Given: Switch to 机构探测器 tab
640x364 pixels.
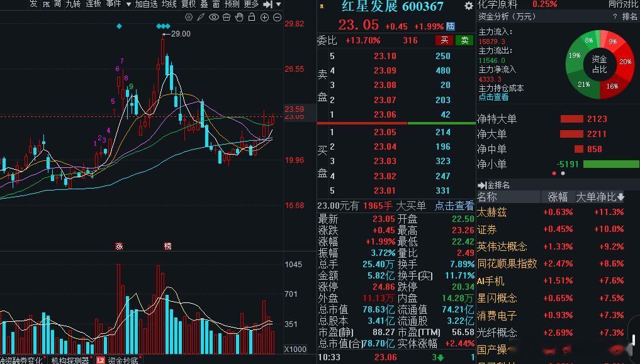Looking at the screenshot, I should 70,360.
